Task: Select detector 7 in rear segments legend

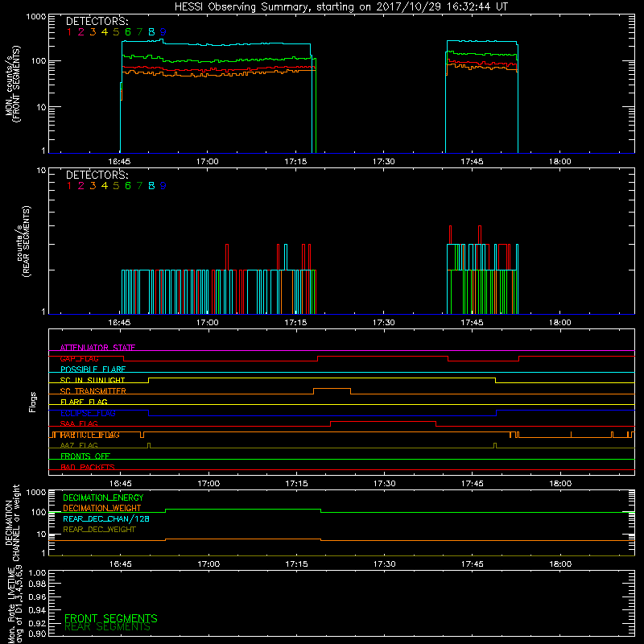Action: pos(139,186)
